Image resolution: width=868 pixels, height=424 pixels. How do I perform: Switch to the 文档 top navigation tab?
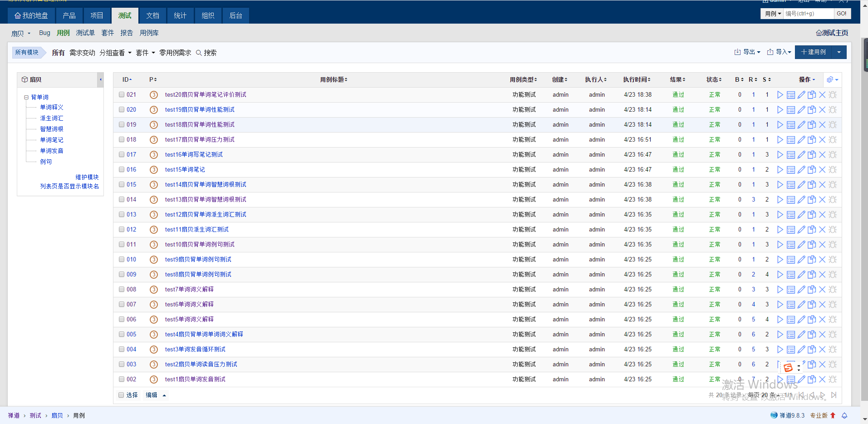click(x=152, y=15)
